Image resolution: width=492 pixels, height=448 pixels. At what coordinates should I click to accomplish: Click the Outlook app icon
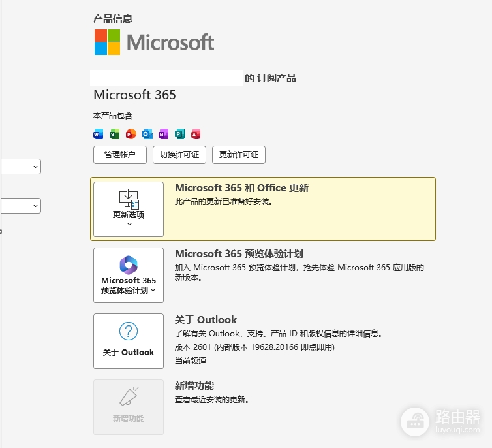point(147,134)
